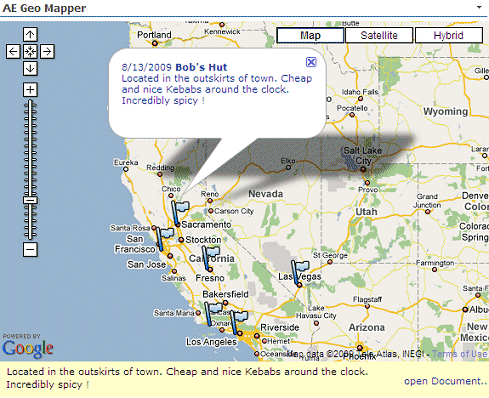Screen dimensions: 489x398
Task: Select the flag marker near Fresno
Action: pyautogui.click(x=211, y=258)
